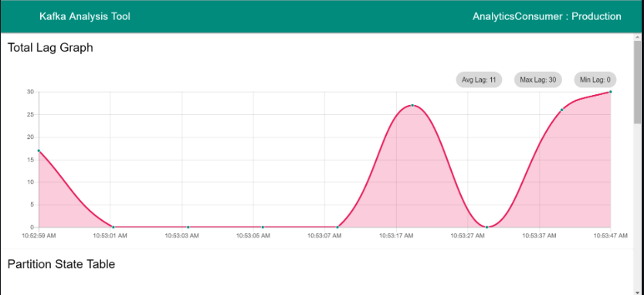This screenshot has height=295, width=644.
Task: Select the Total Lag Graph heading
Action: (50, 48)
